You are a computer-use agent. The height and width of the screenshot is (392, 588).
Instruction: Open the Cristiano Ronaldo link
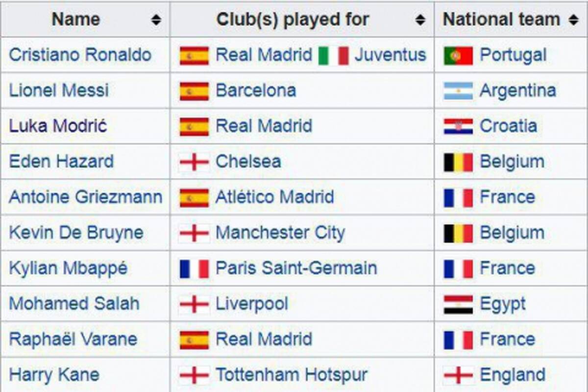[80, 55]
